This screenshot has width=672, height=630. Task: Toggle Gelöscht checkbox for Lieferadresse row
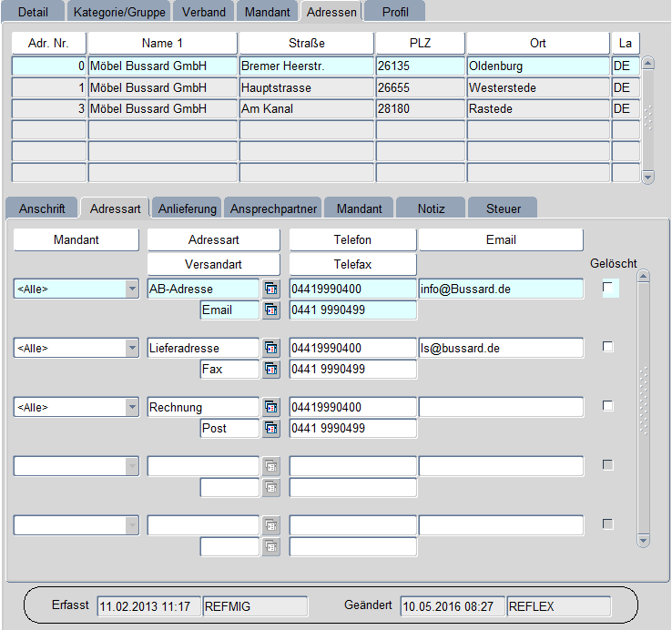pos(608,347)
